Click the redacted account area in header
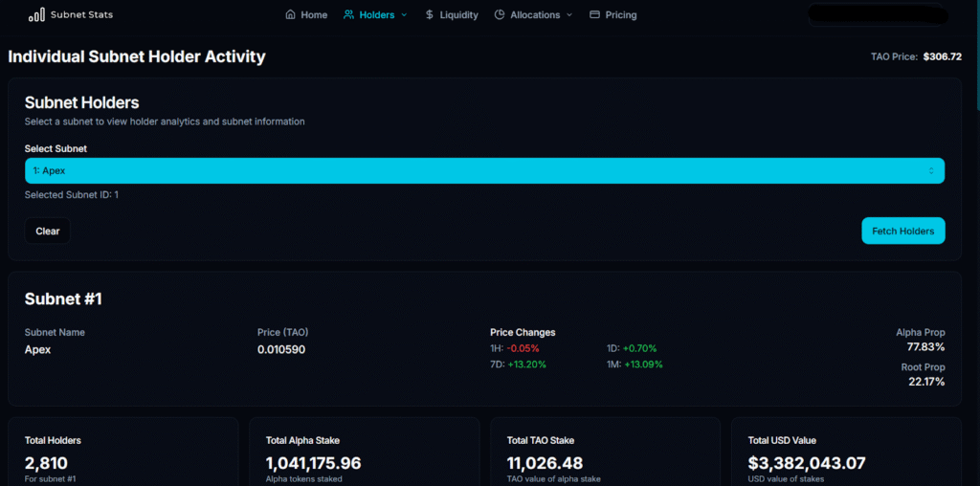Screen dimensions: 980x486 pyautogui.click(x=877, y=15)
